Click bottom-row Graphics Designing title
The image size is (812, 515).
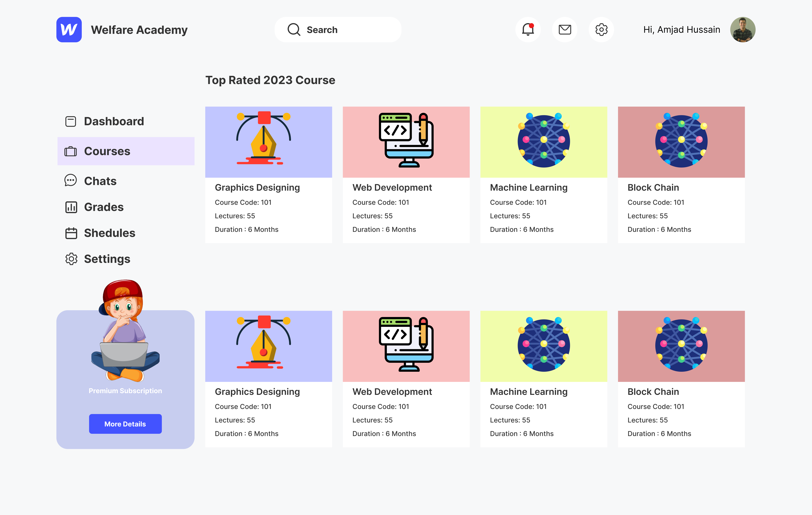point(257,392)
